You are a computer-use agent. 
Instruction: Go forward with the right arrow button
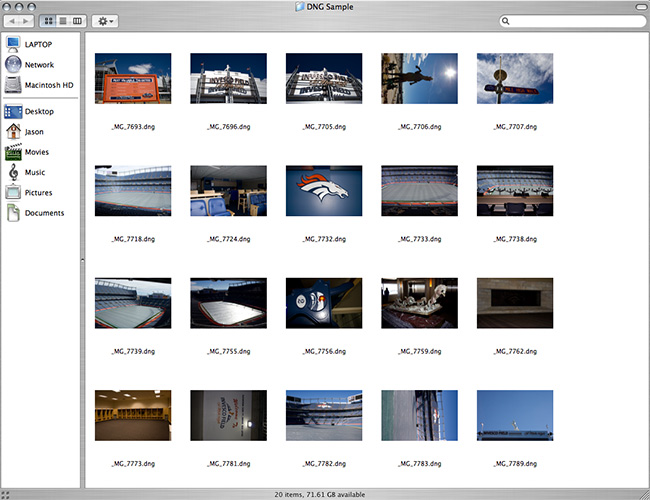pyautogui.click(x=27, y=21)
